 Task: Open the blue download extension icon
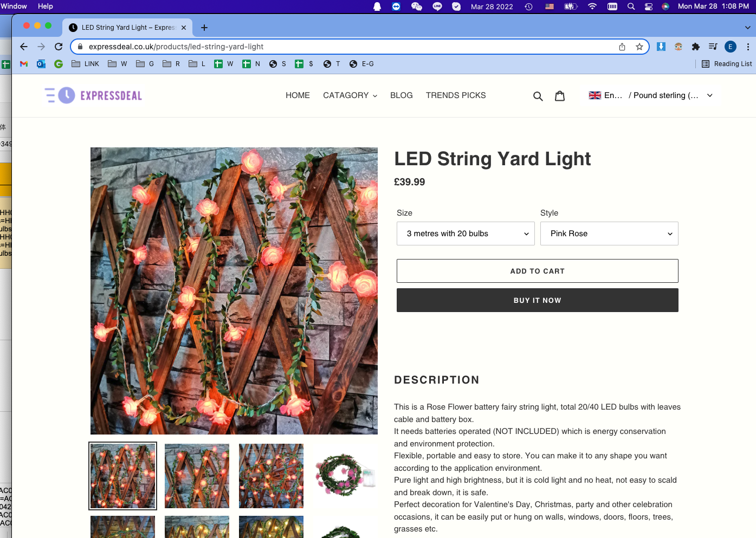point(661,47)
